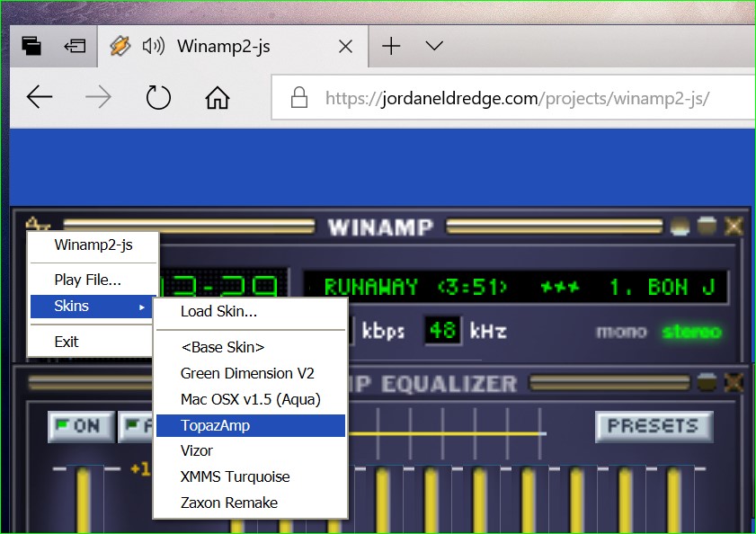The width and height of the screenshot is (756, 534).
Task: Click the 48 kHz sample rate value
Action: coord(442,331)
